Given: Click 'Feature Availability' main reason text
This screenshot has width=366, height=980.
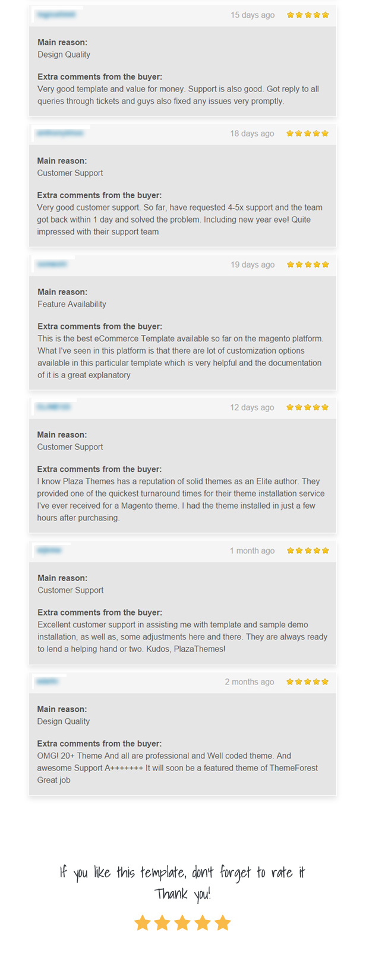Looking at the screenshot, I should tap(72, 304).
